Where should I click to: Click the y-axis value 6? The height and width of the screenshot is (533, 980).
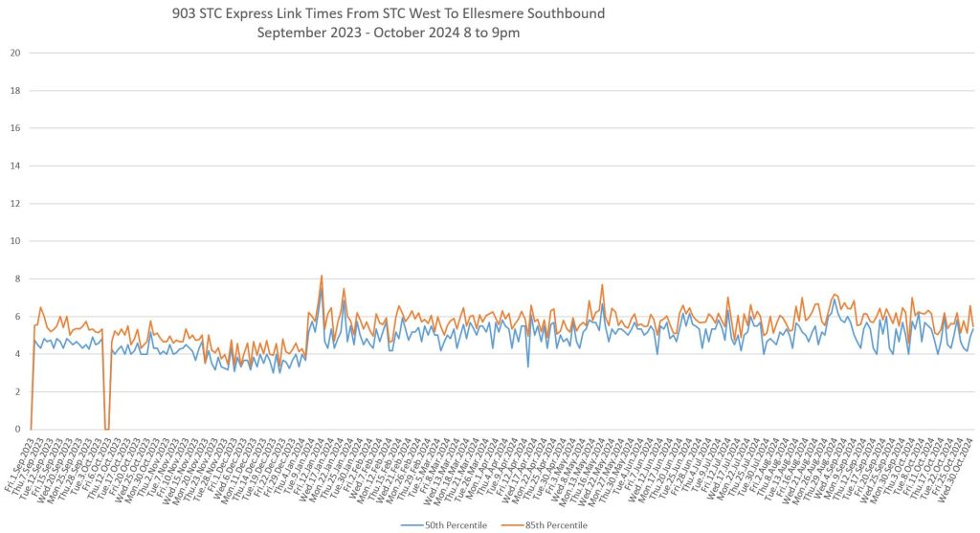(16, 317)
